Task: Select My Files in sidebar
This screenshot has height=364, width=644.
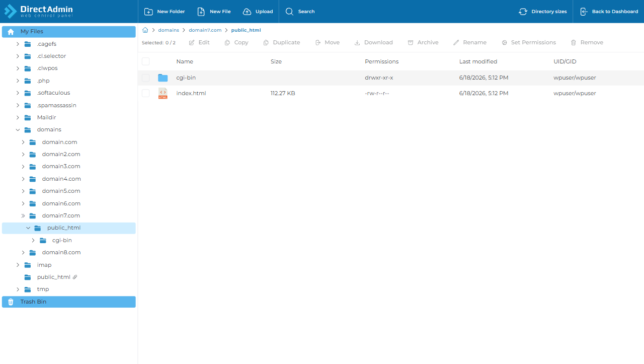Action: tap(69, 32)
